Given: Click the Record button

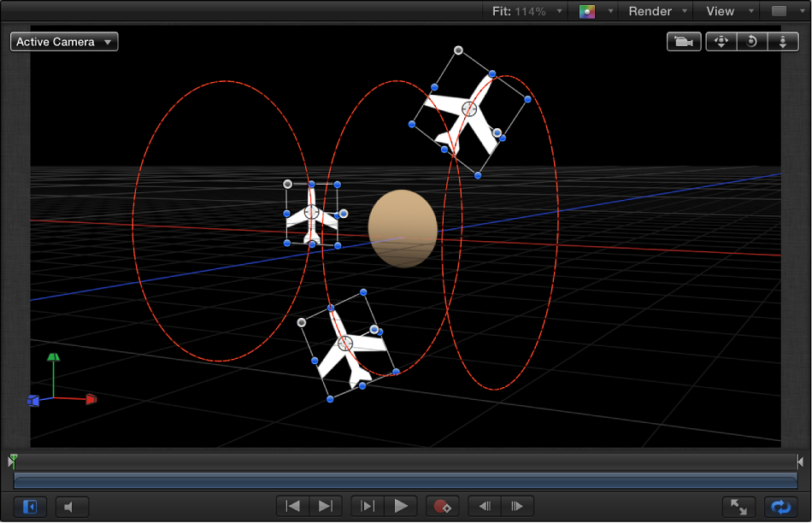Looking at the screenshot, I should [x=443, y=506].
